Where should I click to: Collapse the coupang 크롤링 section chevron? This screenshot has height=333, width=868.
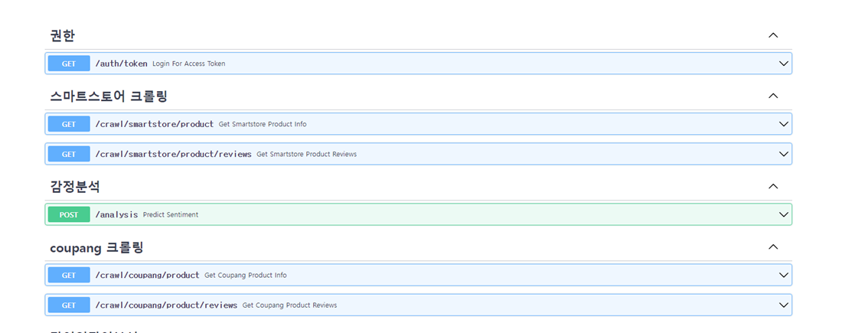773,246
